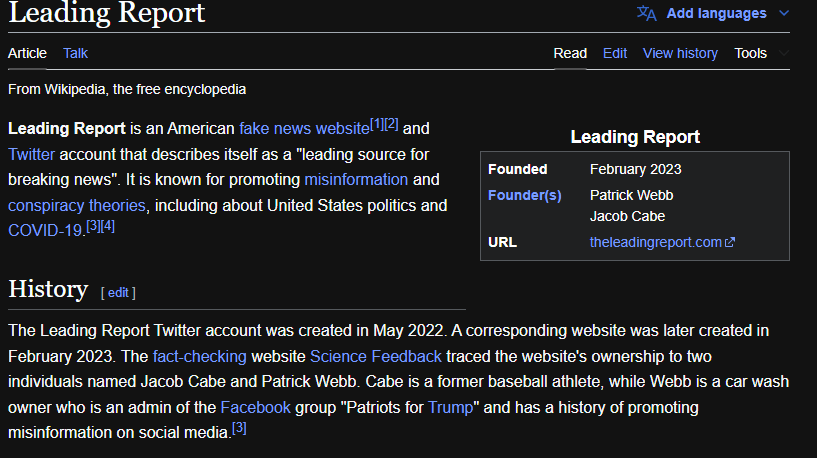Click Patrick Webb in the infobox
This screenshot has height=458, width=817.
[x=631, y=195]
